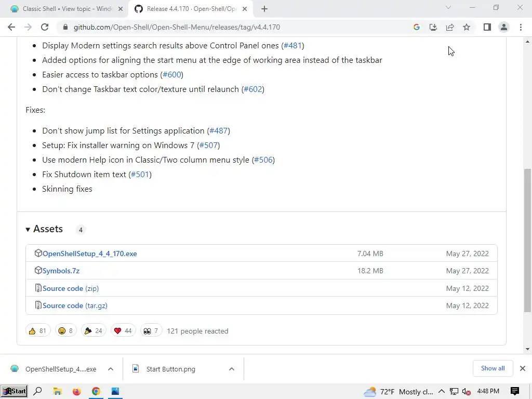Collapse the Assets section
The image size is (532, 399).
pos(44,229)
